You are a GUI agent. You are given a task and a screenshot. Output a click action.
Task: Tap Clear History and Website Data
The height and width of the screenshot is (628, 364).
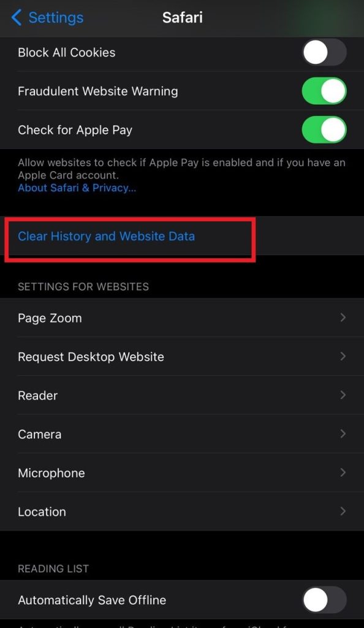pos(107,236)
